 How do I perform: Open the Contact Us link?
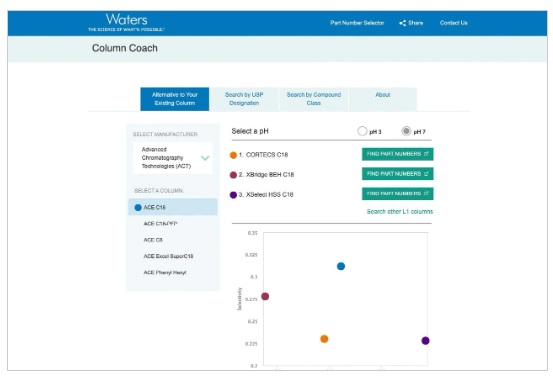(x=454, y=23)
